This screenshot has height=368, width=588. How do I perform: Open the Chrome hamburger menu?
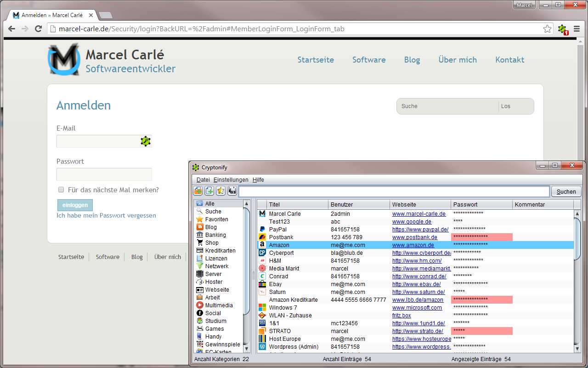(x=577, y=29)
